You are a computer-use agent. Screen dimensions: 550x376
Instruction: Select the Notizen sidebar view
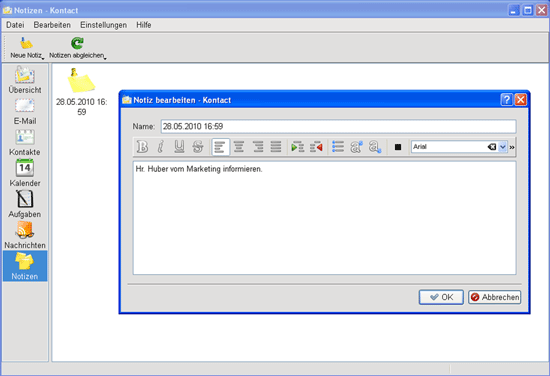click(x=25, y=266)
